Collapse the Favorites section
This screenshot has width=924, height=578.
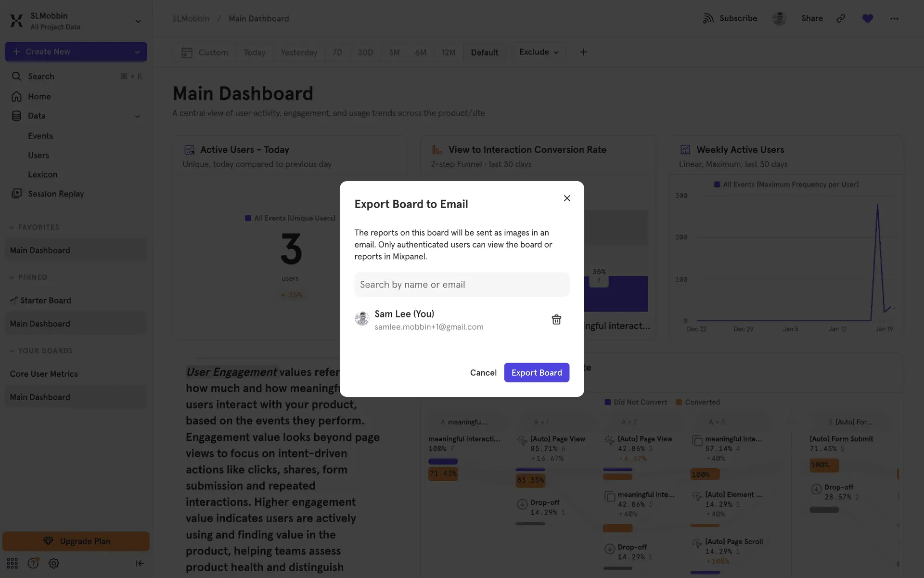tap(12, 227)
